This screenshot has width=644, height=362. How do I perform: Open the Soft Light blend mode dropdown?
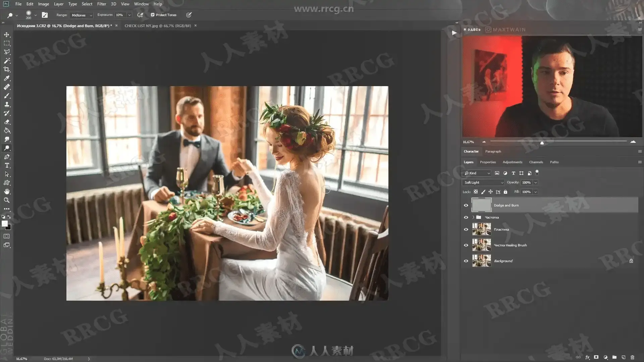(x=483, y=183)
